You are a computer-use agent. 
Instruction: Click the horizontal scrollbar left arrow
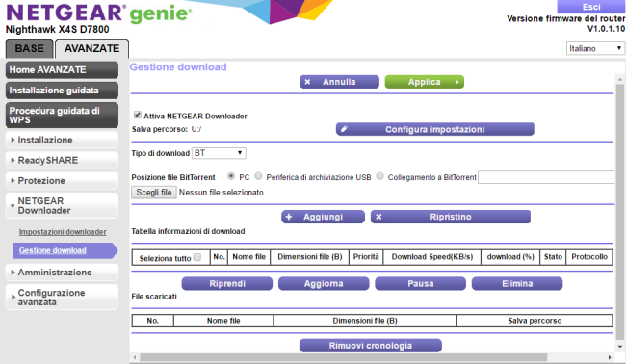coord(135,357)
